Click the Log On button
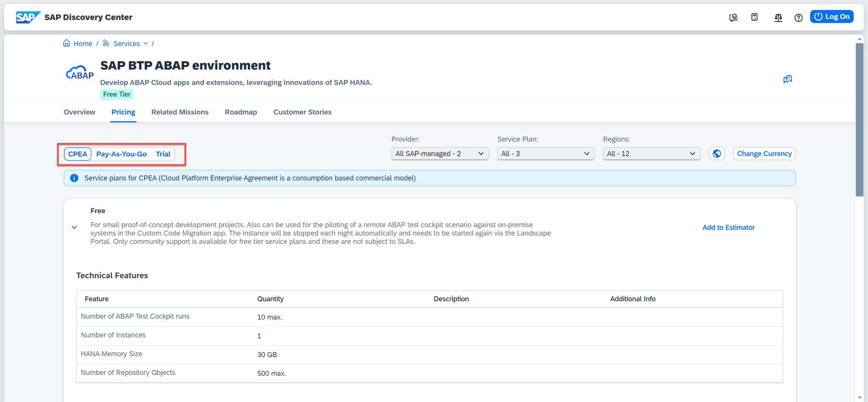This screenshot has height=402, width=868. [832, 17]
